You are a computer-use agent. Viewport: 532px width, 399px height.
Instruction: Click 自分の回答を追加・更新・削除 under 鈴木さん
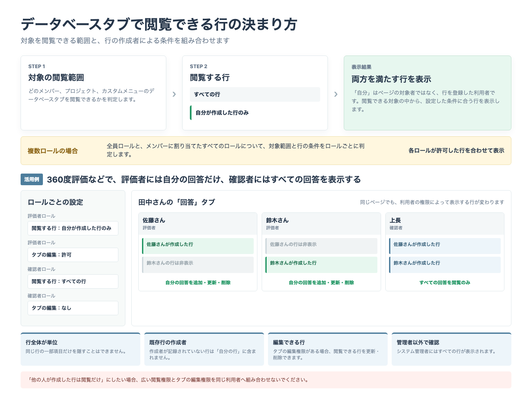point(321,283)
